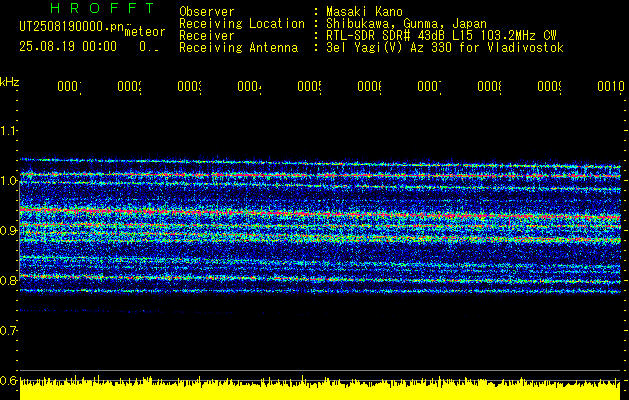
Task: Click the 0.8 kHz axis label
Action: (9, 280)
